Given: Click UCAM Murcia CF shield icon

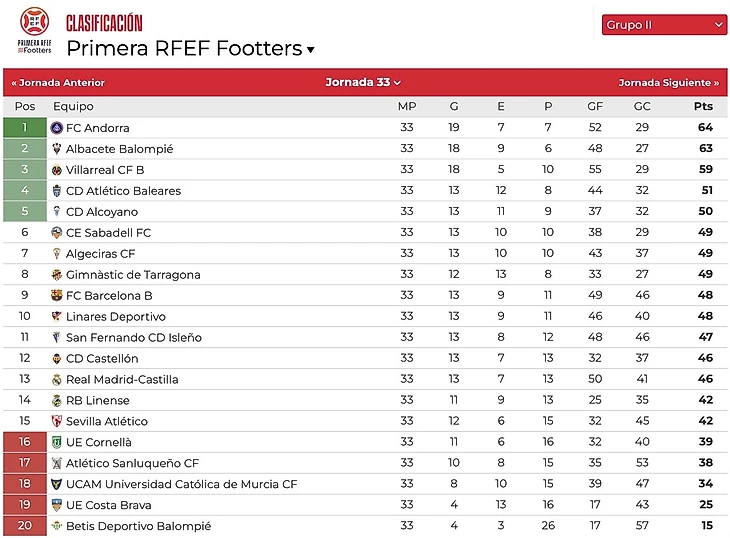Looking at the screenshot, I should pyautogui.click(x=56, y=484).
